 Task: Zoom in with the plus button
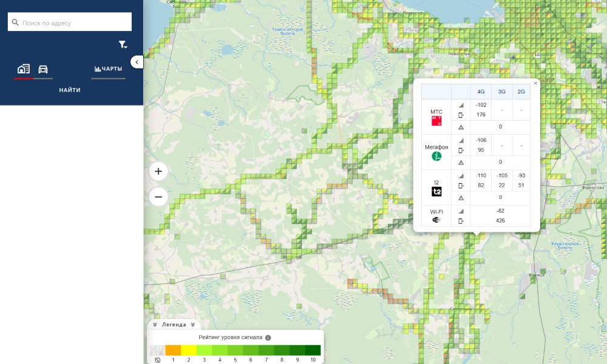[158, 171]
